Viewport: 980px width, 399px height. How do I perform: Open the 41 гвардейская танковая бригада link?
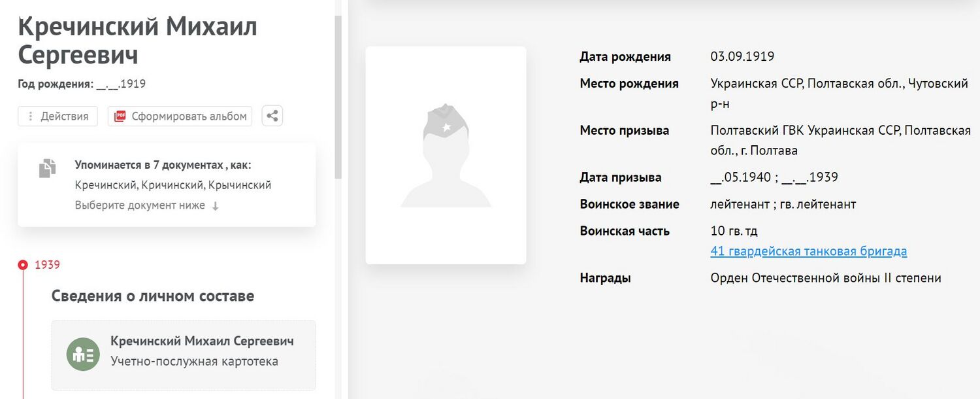pos(808,251)
